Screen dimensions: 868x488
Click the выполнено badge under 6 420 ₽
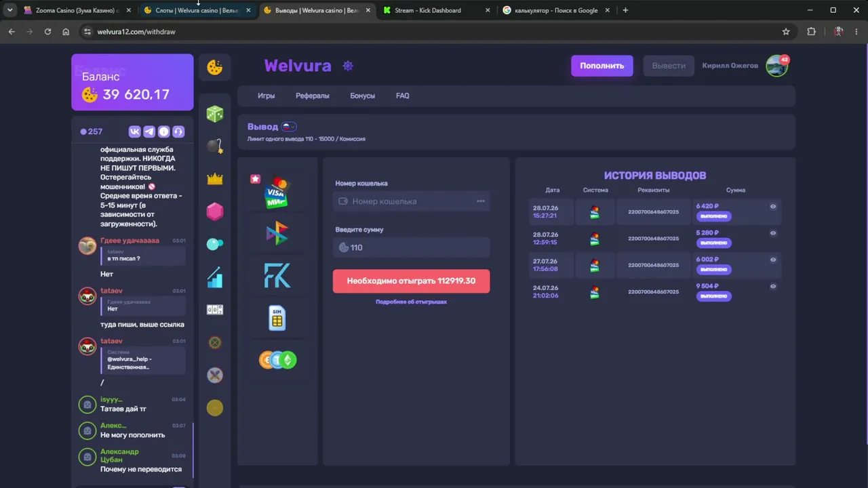[713, 217]
